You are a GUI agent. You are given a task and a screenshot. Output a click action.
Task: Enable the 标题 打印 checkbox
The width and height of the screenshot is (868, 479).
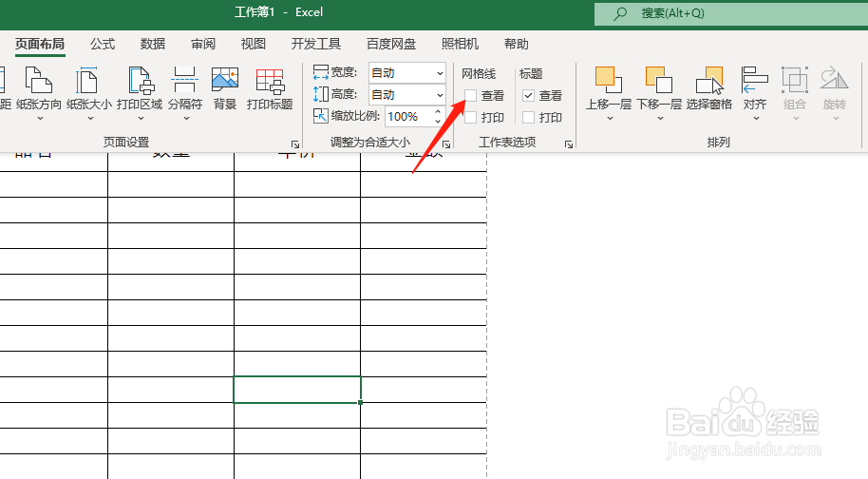click(529, 118)
